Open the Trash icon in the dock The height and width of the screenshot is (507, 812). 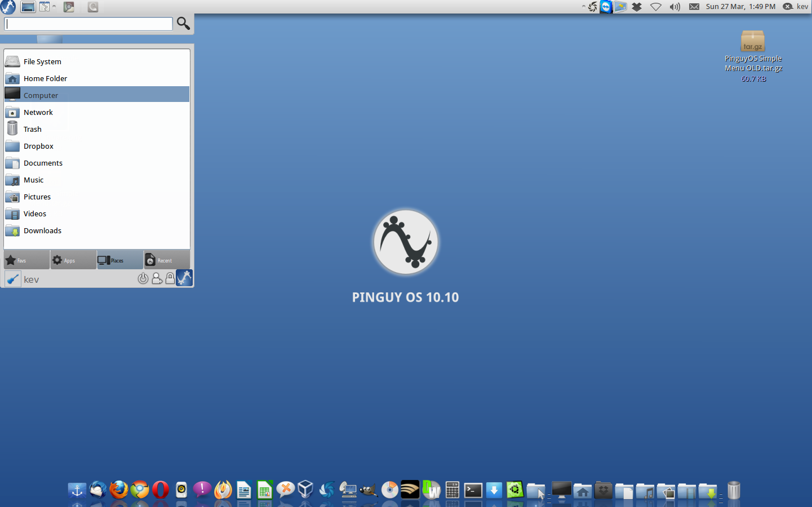pos(734,490)
